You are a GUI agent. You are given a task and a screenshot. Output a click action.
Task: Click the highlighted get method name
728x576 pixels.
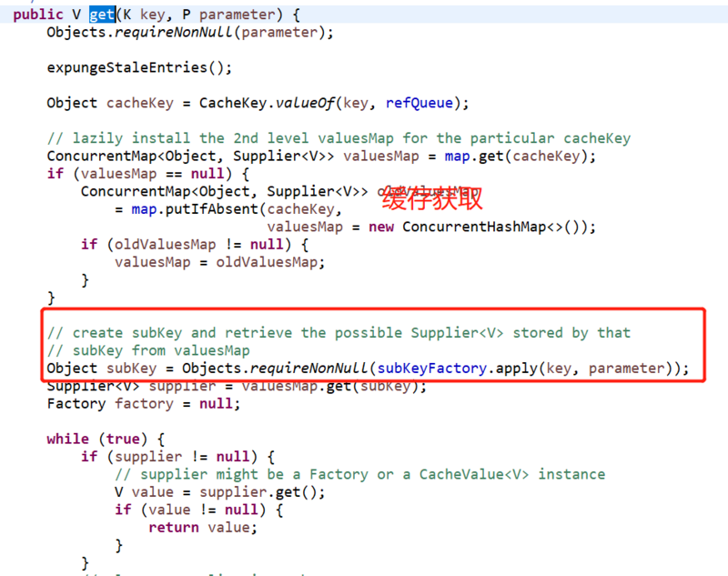click(x=102, y=15)
